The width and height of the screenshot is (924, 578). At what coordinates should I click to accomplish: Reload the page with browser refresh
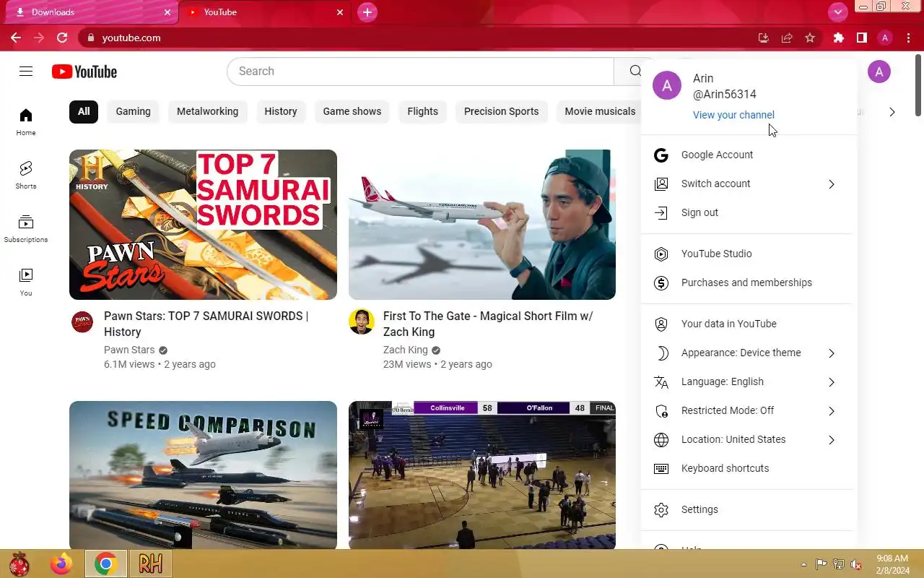point(62,38)
